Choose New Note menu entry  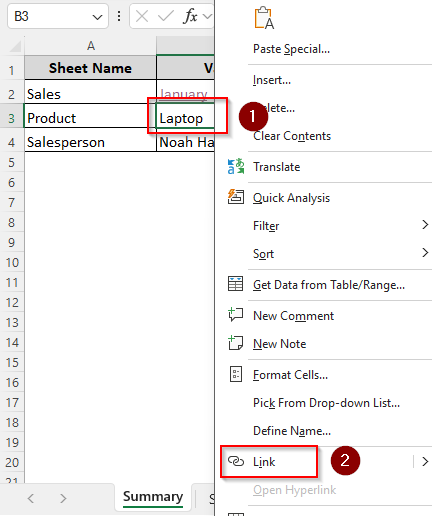280,344
